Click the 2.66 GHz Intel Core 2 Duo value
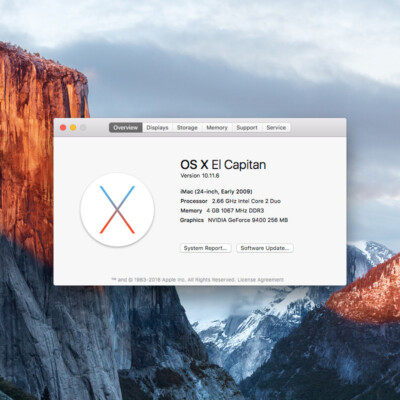This screenshot has width=400, height=400. pos(246,201)
